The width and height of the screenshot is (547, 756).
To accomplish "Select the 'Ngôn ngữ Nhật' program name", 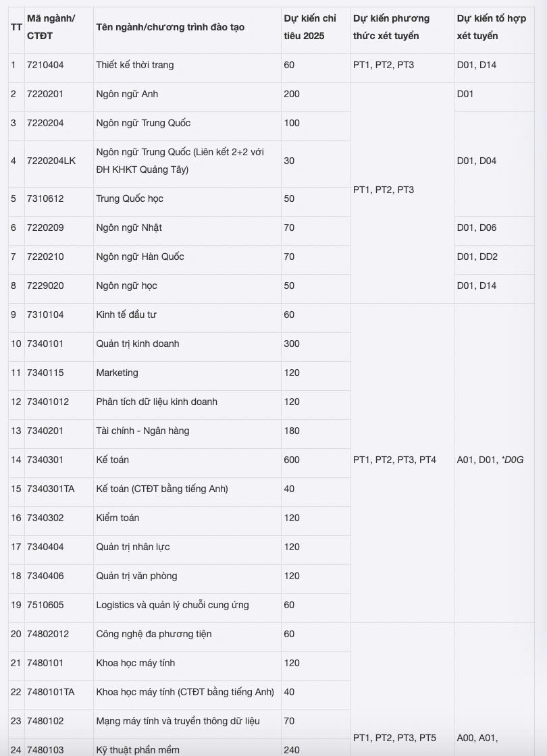I will [x=129, y=227].
